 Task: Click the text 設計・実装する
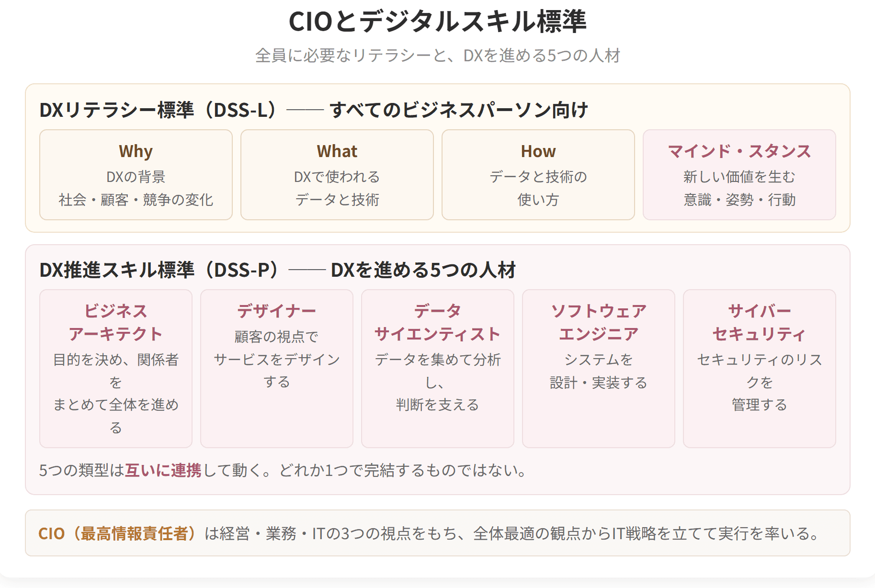pos(599,383)
